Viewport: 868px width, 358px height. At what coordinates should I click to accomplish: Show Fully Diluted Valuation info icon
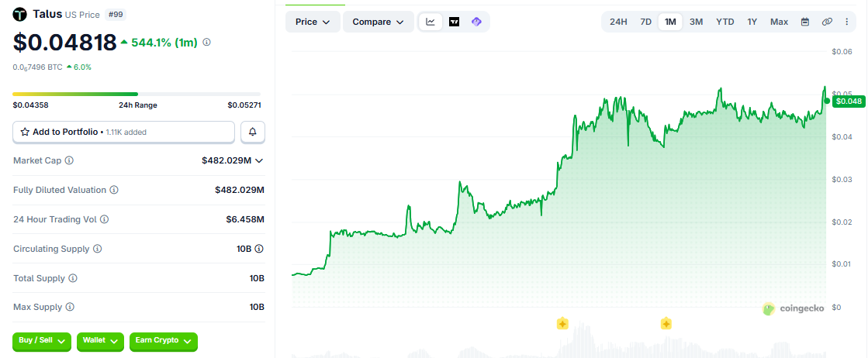[x=113, y=190]
